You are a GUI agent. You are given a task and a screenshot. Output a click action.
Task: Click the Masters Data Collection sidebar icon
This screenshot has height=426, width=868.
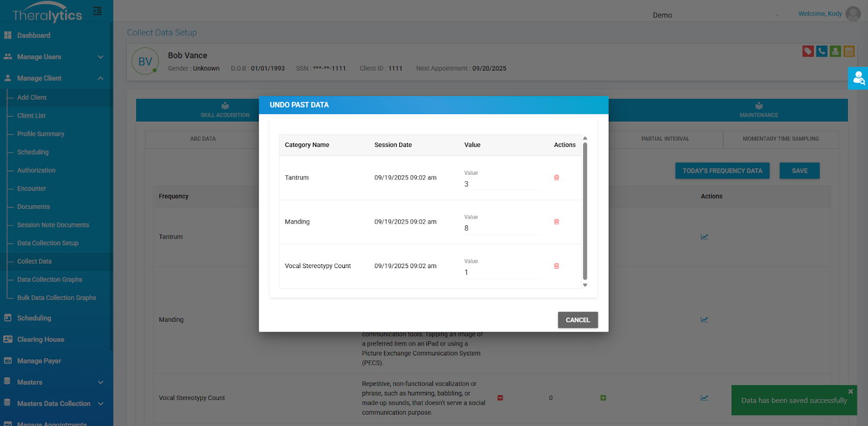tap(7, 403)
